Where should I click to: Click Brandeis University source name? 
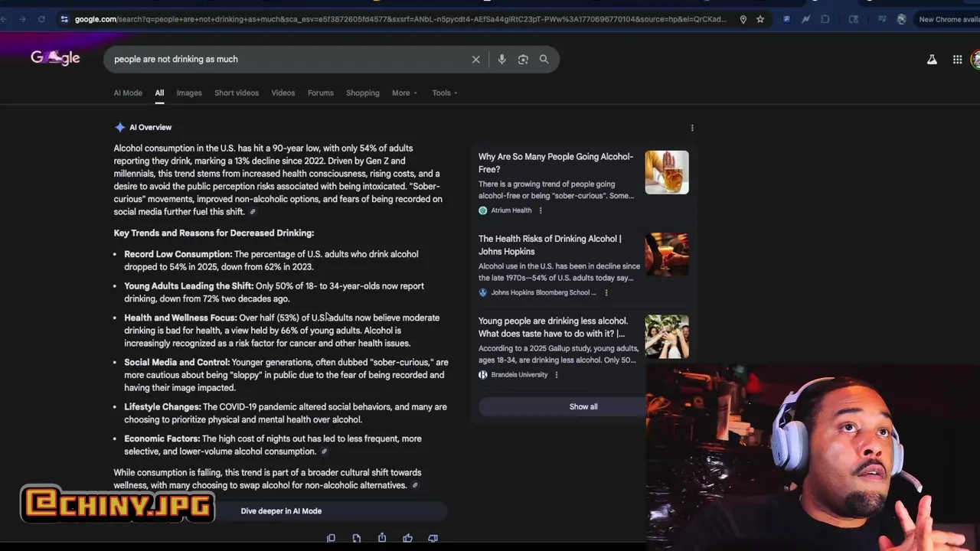pyautogui.click(x=519, y=375)
